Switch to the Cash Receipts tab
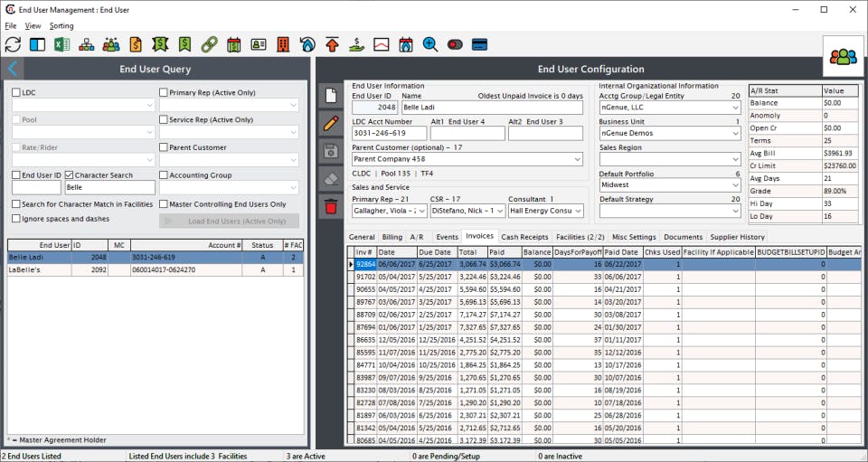868x462 pixels. click(x=524, y=237)
